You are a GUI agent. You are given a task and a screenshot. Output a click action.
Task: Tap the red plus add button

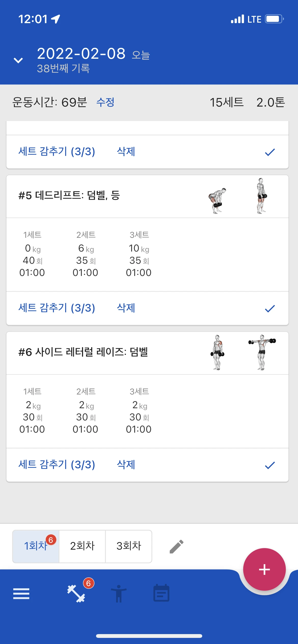pos(264,569)
